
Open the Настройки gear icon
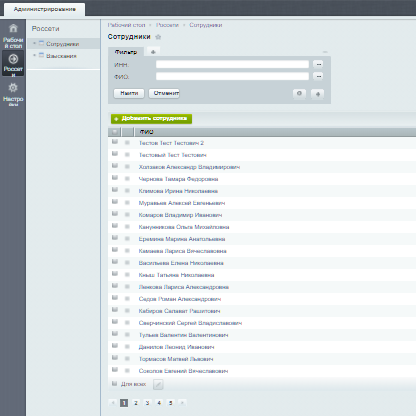(13, 88)
